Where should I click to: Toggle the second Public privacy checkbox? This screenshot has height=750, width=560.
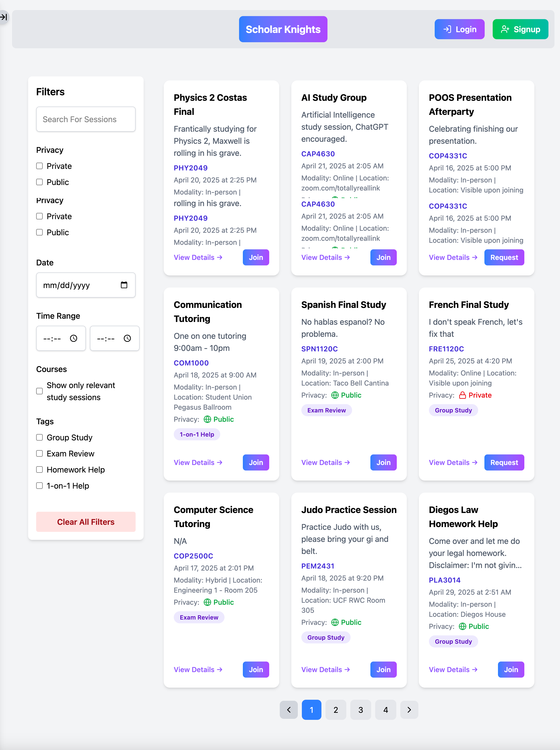point(40,232)
